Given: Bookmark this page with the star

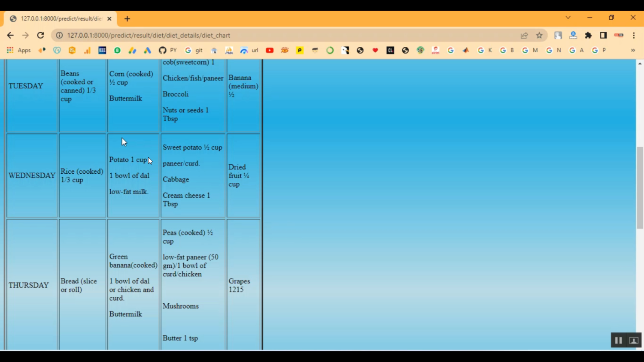Looking at the screenshot, I should click(x=539, y=35).
